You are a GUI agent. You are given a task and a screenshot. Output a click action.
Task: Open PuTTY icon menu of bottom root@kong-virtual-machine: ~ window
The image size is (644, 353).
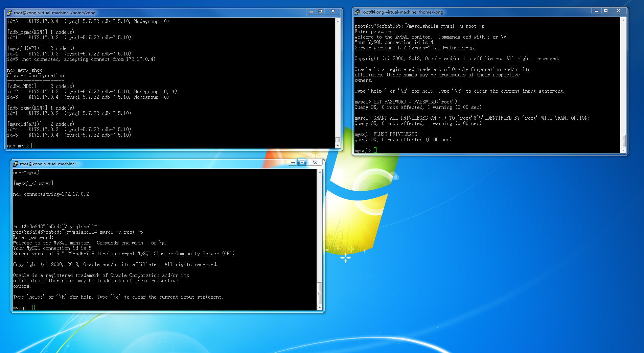tap(16, 164)
